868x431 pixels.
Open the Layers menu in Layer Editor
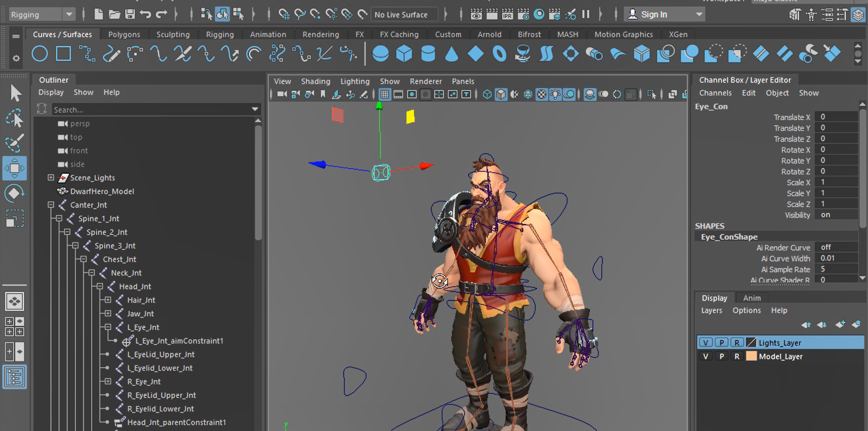tap(712, 310)
